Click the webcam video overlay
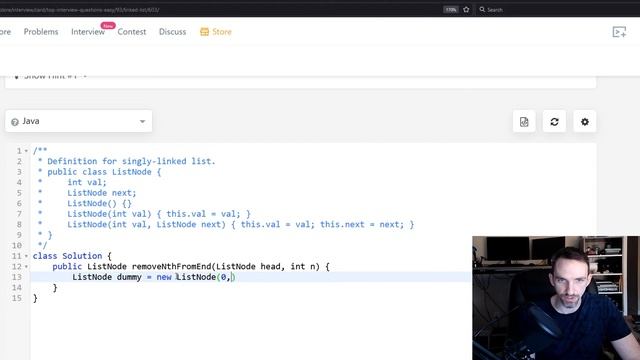The width and height of the screenshot is (640, 360). 556,298
